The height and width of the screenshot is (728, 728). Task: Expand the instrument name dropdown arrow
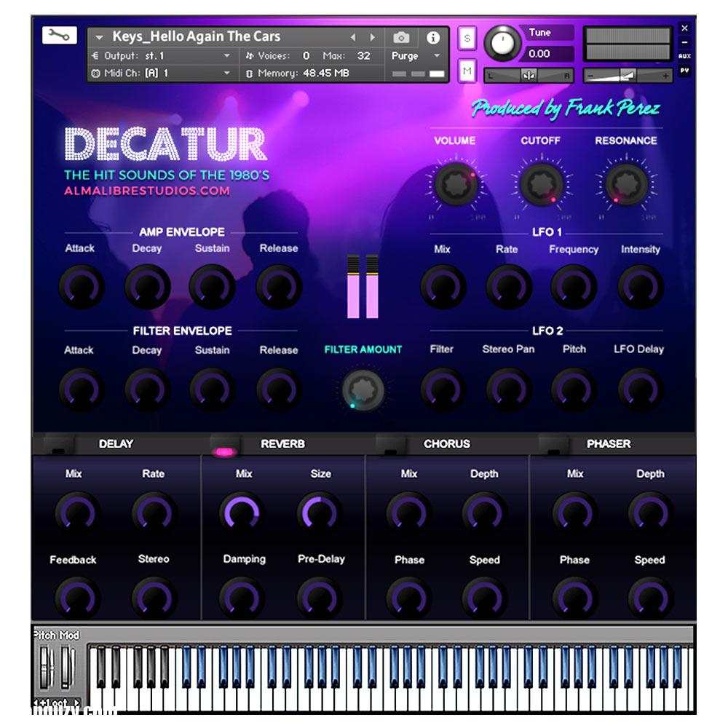pyautogui.click(x=99, y=37)
